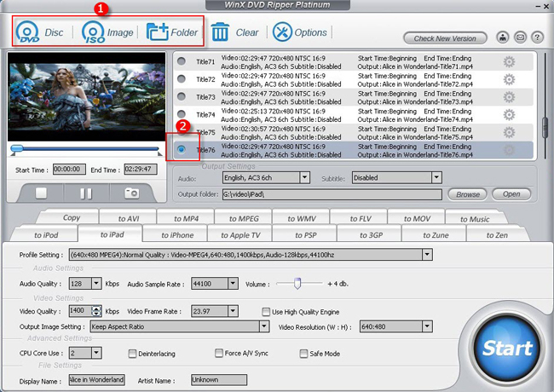This screenshot has height=392, width=554.
Task: Enable Safe Mode checkbox
Action: [x=303, y=354]
